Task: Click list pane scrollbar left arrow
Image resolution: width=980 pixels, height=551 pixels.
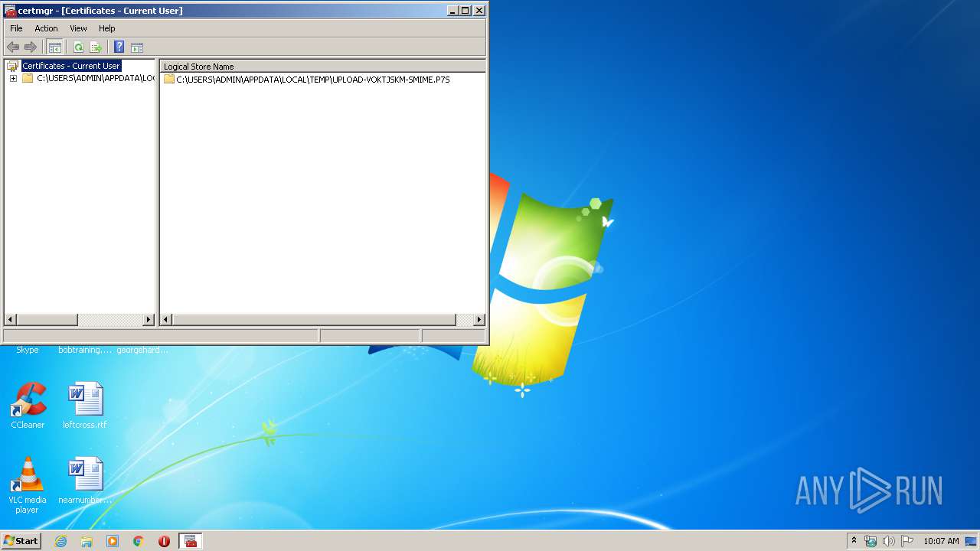Action: [x=166, y=319]
